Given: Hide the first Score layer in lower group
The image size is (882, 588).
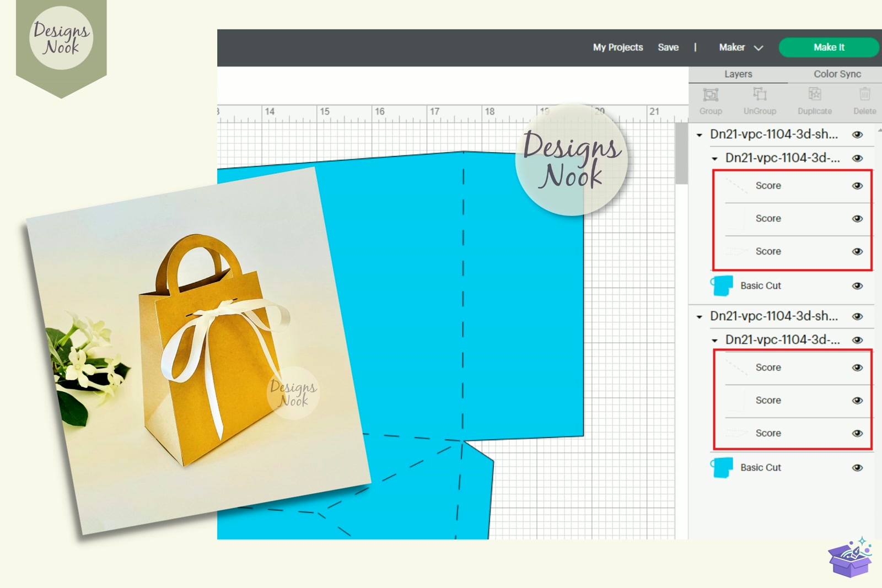Looking at the screenshot, I should tap(857, 368).
